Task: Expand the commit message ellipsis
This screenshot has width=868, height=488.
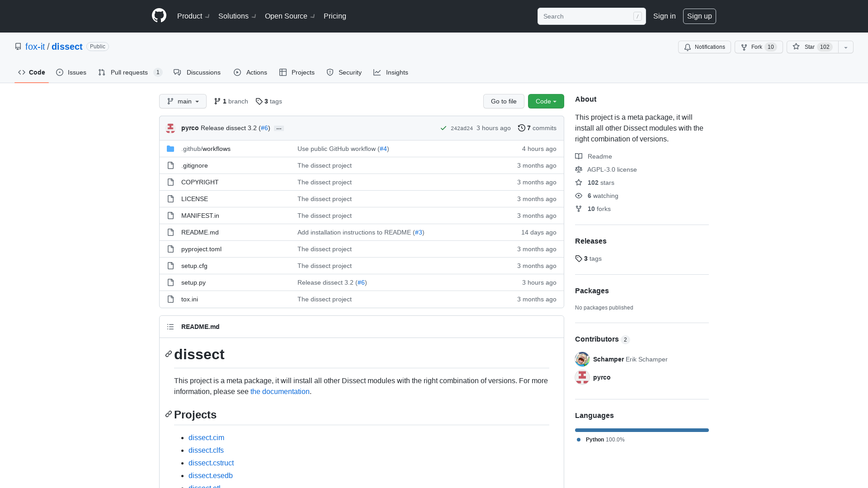Action: pyautogui.click(x=279, y=128)
